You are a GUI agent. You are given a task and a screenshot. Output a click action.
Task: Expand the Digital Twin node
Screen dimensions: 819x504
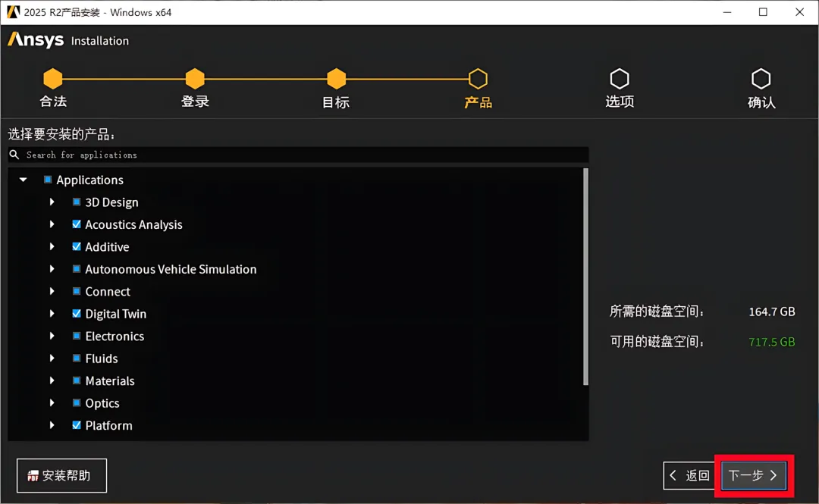tap(52, 314)
